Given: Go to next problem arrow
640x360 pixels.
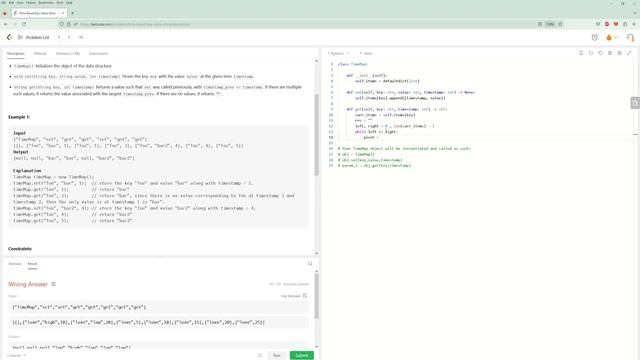Looking at the screenshot, I should click(69, 37).
